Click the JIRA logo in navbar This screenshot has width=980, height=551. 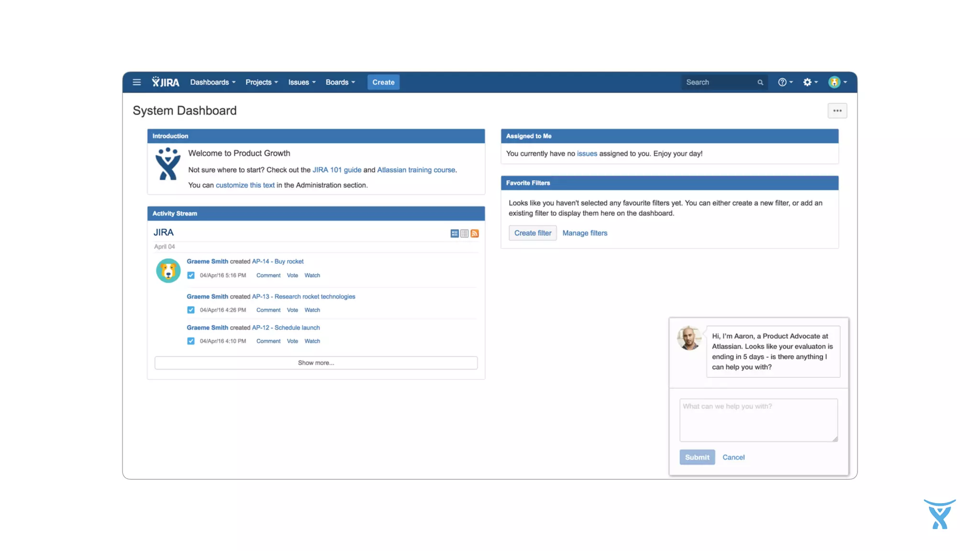pyautogui.click(x=166, y=82)
